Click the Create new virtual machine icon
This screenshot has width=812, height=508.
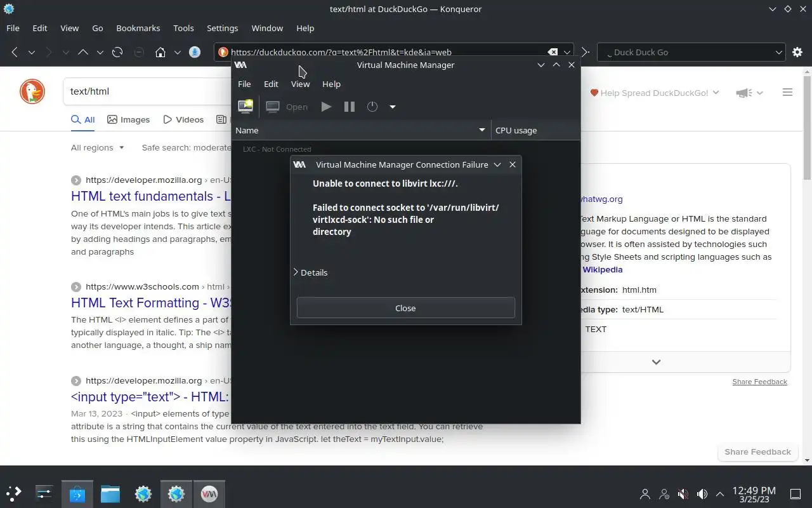[x=245, y=107]
